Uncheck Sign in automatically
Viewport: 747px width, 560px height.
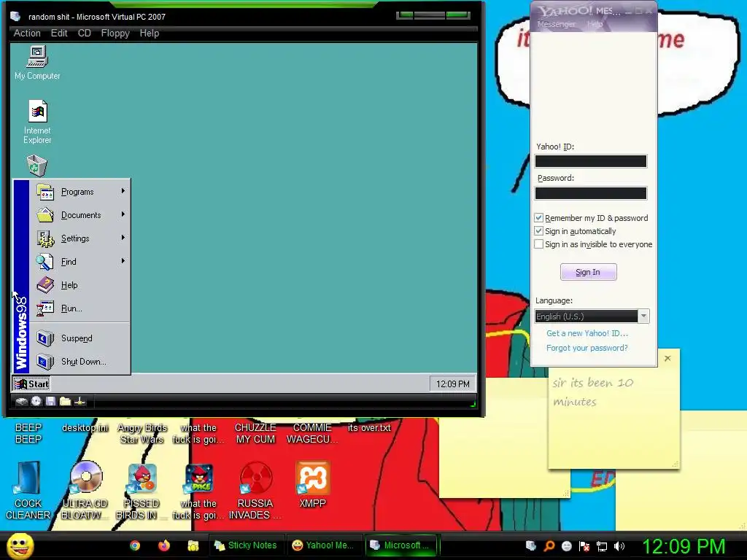(539, 231)
